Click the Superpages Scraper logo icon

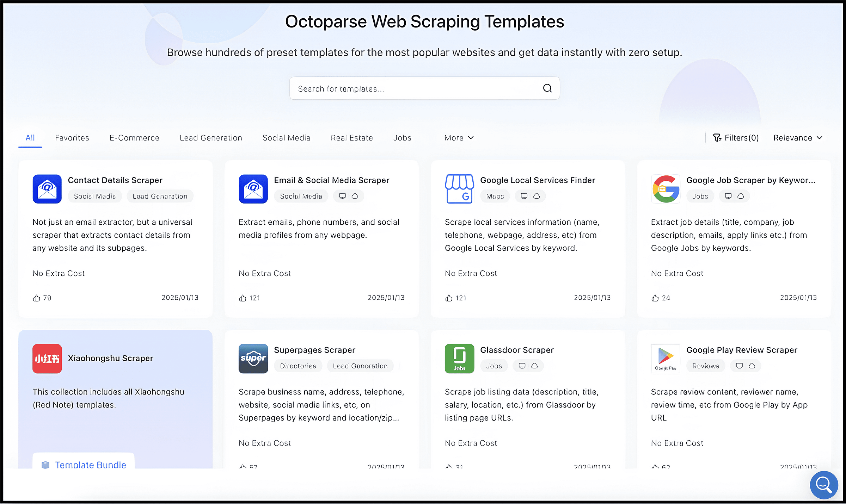(x=253, y=359)
